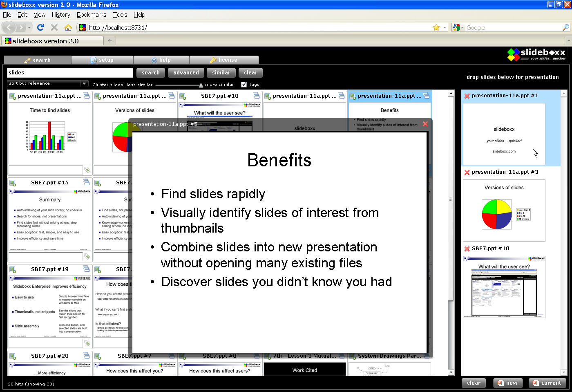The height and width of the screenshot is (392, 572).
Task: Click green-plus add icon on results SBE7.ppt #10 card
Action: tap(183, 96)
